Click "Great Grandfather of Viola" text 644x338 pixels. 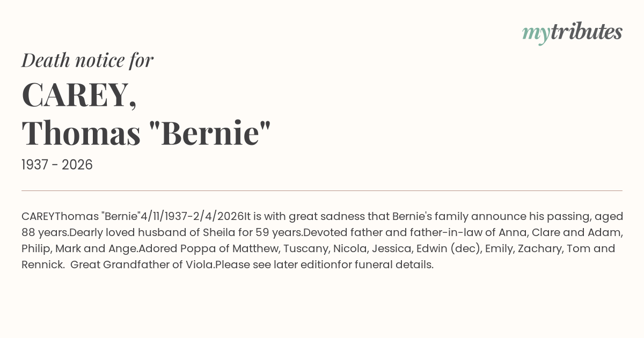point(142,264)
